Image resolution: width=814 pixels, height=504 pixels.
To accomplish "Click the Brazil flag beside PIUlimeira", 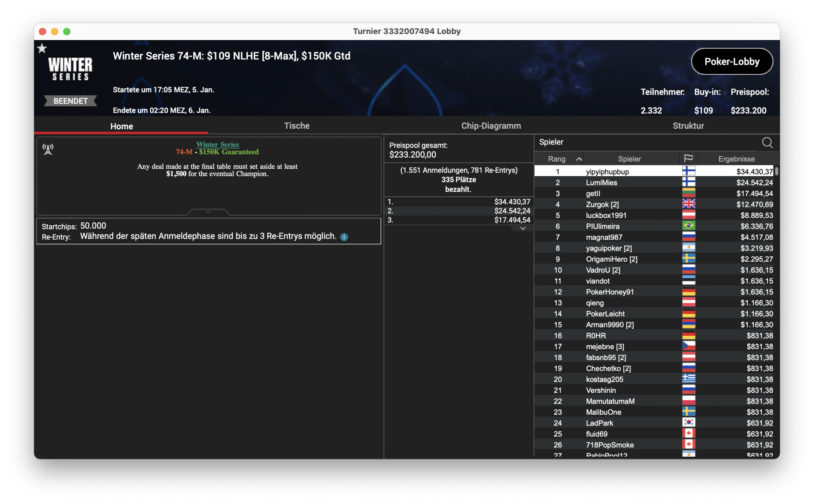I will point(688,226).
